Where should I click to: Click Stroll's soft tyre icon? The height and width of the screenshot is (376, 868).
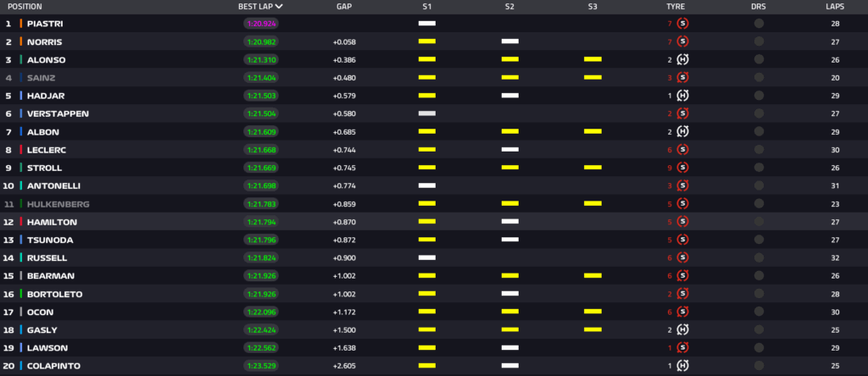pyautogui.click(x=682, y=168)
